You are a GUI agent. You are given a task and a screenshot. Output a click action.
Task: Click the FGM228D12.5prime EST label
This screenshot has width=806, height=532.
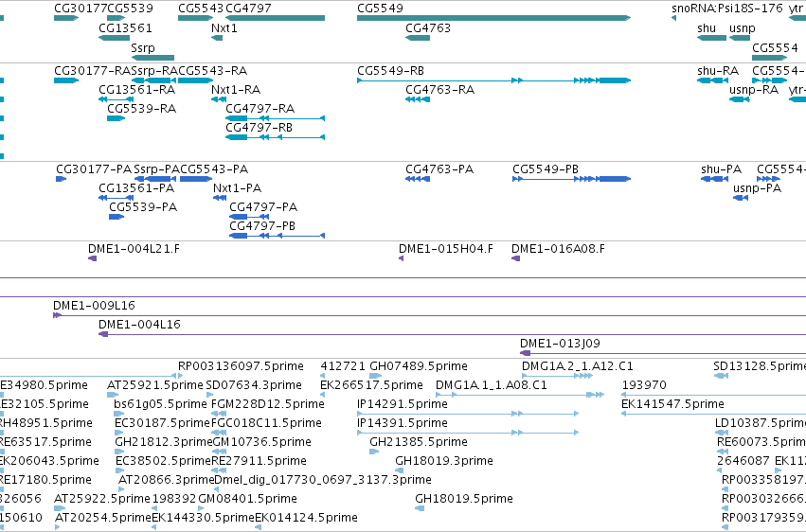[x=268, y=404]
